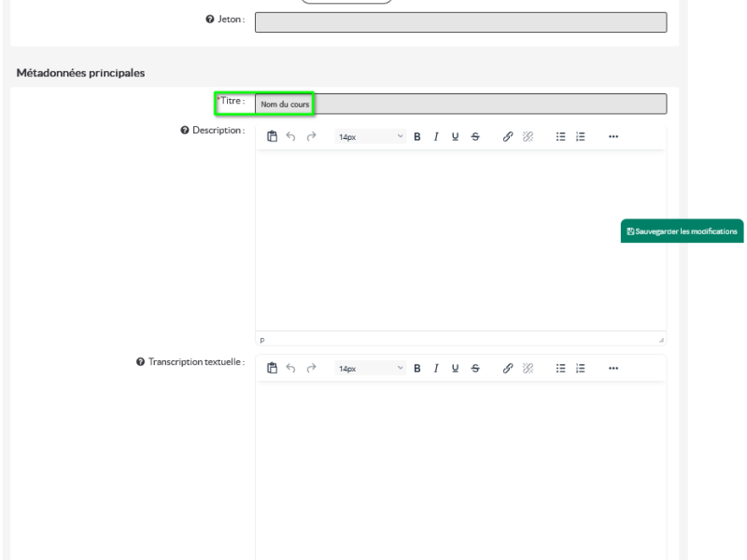Click the Description editor resize handle

point(661,340)
